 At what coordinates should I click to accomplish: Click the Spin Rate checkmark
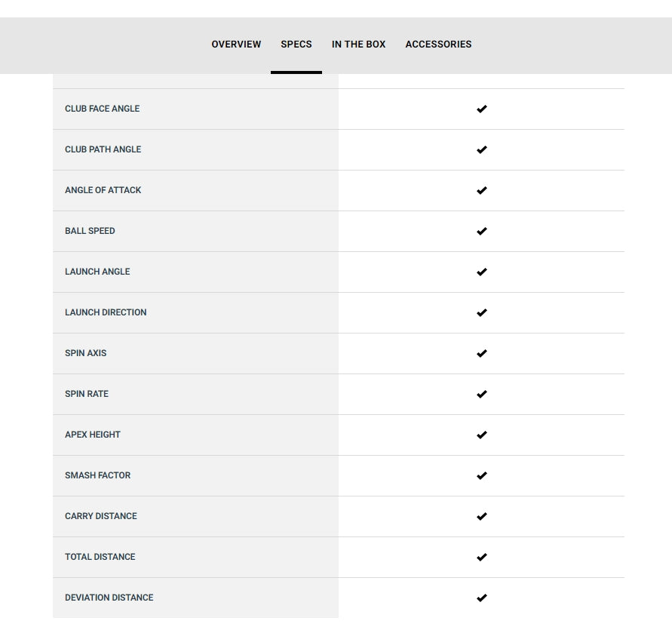[482, 394]
